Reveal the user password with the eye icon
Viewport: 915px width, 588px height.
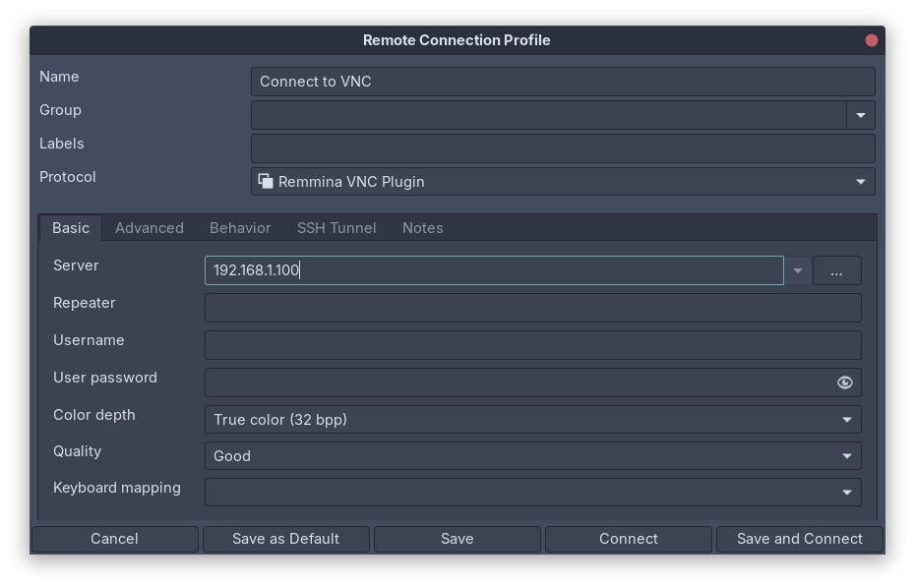coord(844,382)
